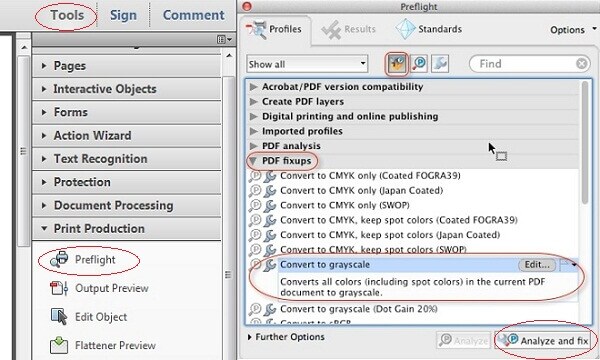Expand the PDF analysis group

pyautogui.click(x=253, y=146)
